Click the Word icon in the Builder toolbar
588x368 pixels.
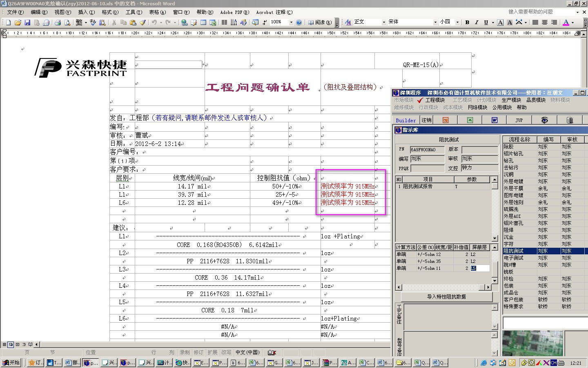coord(494,120)
